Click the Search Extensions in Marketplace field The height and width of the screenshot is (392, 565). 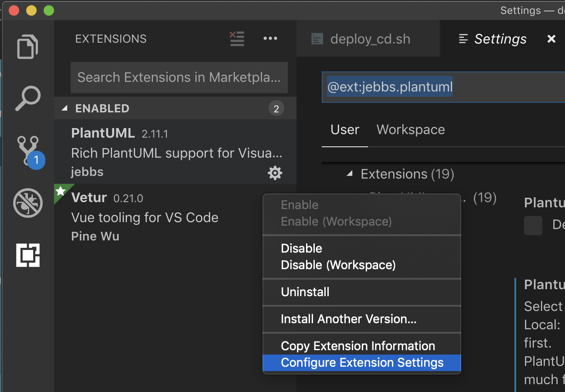tap(179, 78)
